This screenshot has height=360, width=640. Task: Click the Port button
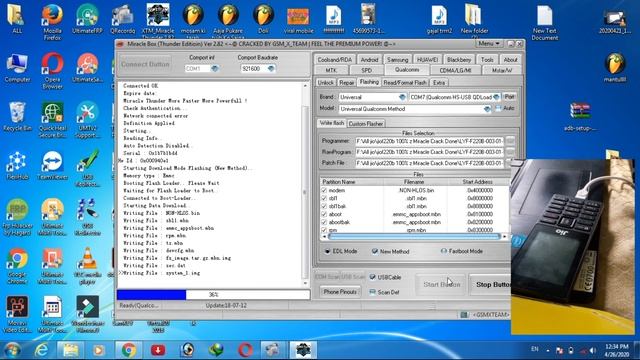[509, 97]
